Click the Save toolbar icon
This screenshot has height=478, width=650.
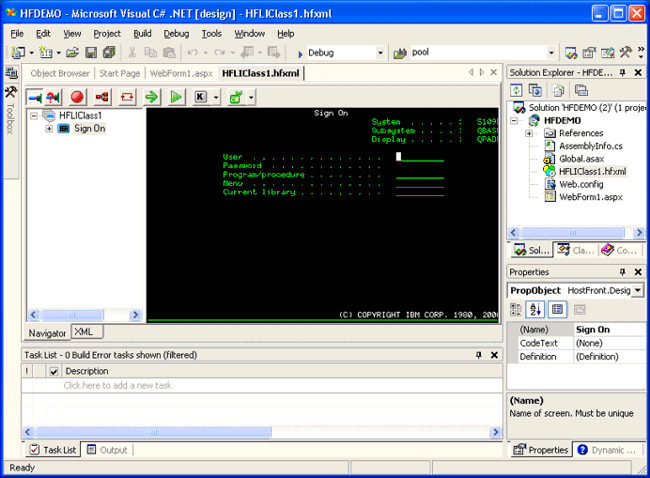(91, 53)
